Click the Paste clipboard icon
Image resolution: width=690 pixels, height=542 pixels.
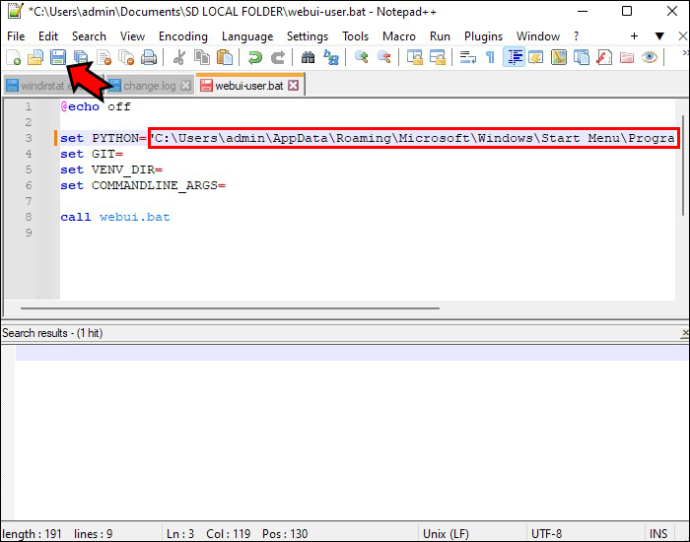(225, 57)
